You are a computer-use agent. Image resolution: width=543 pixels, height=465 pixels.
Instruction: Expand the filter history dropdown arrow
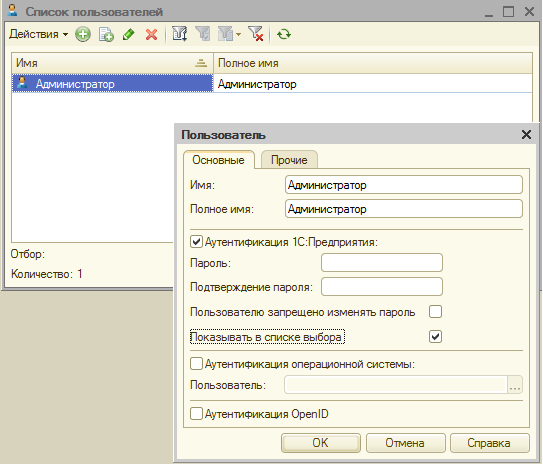(238, 34)
